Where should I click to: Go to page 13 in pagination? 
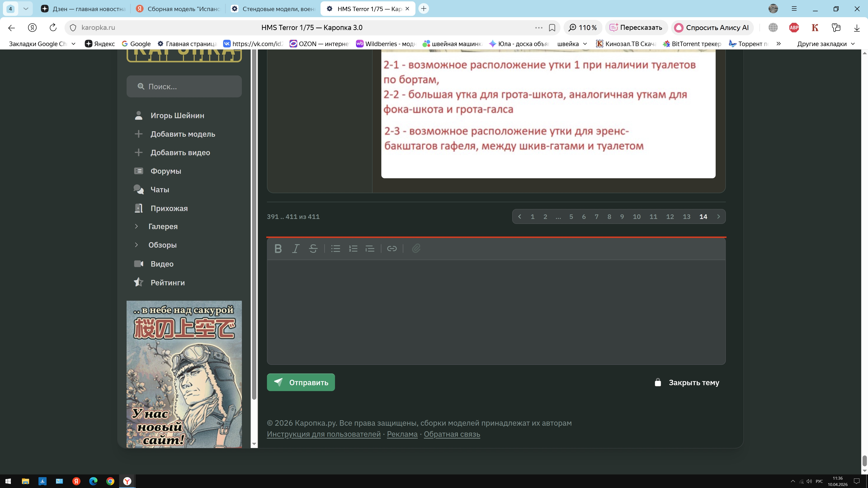click(686, 217)
